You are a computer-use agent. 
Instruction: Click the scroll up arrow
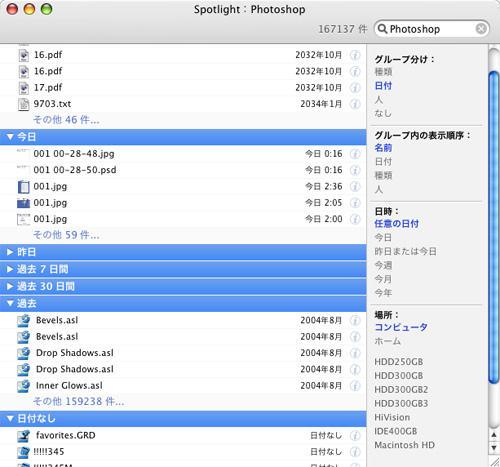click(x=494, y=435)
